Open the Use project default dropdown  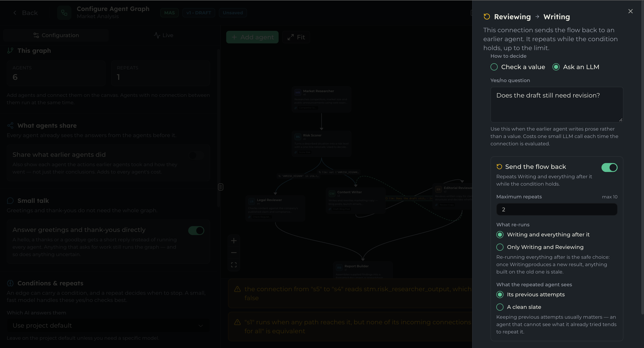tap(108, 325)
